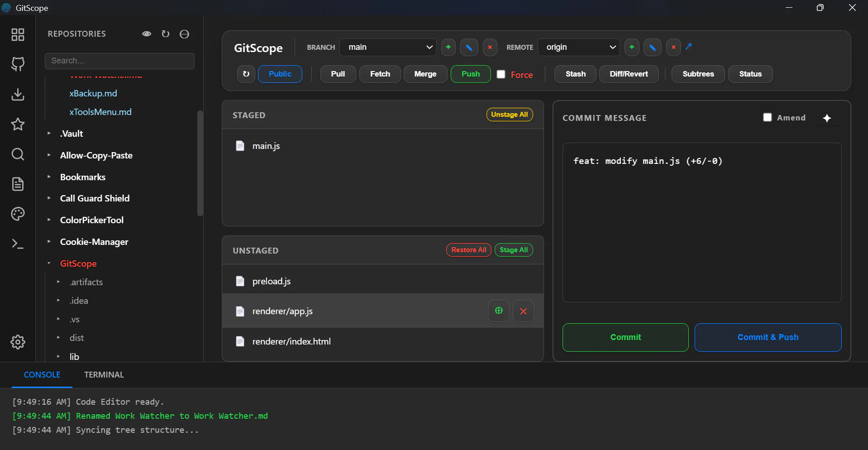Switch to the TERMINAL tab
868x450 pixels.
pyautogui.click(x=104, y=374)
